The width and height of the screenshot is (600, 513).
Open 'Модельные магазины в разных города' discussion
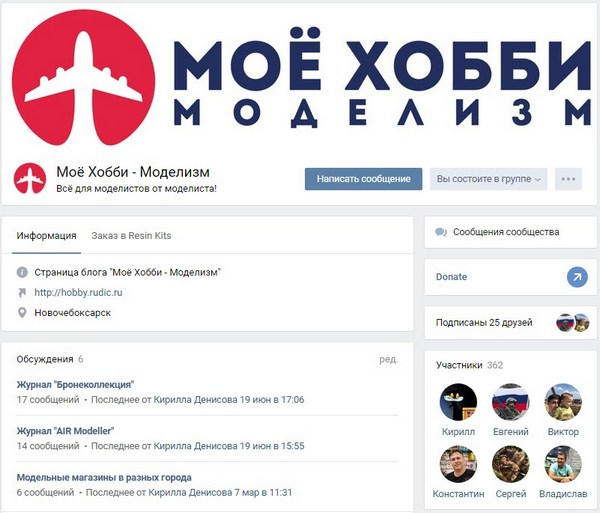104,477
